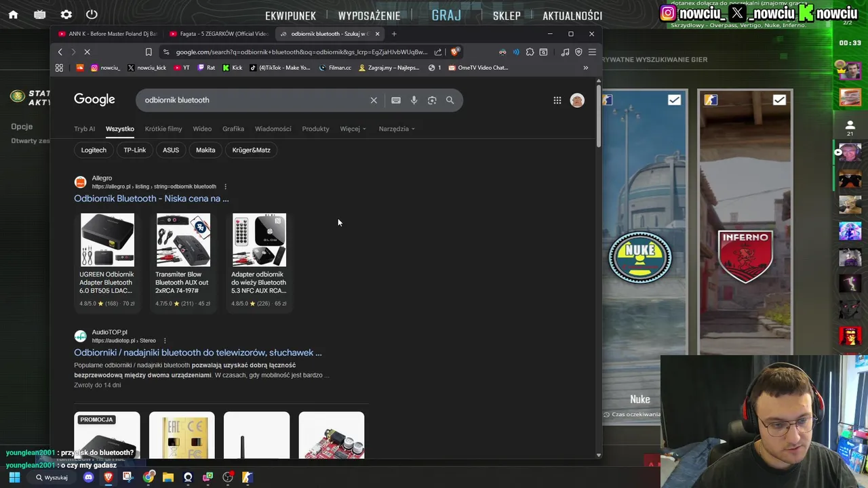Open a new browser tab with plus
This screenshot has width=868, height=488.
[x=394, y=34]
